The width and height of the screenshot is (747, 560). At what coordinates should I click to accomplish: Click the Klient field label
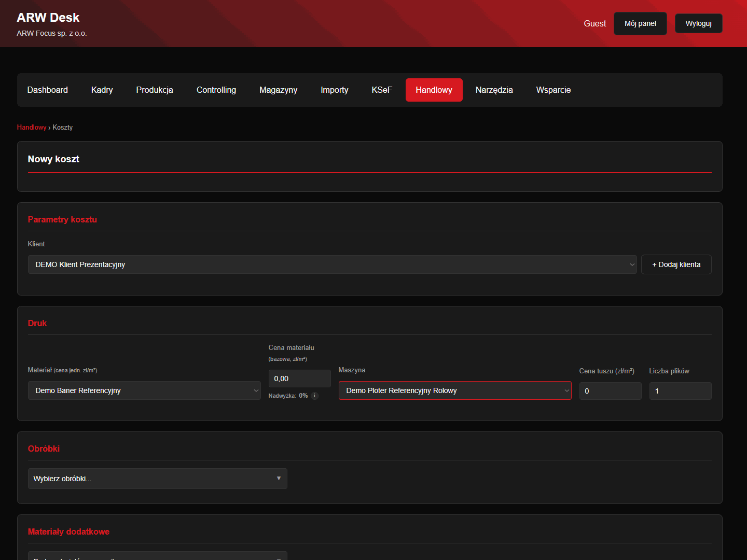36,244
